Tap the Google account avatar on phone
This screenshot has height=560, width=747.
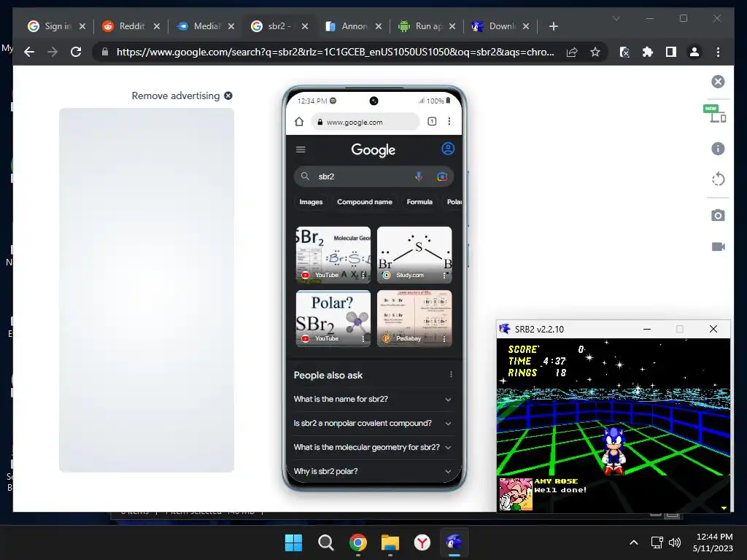(448, 149)
